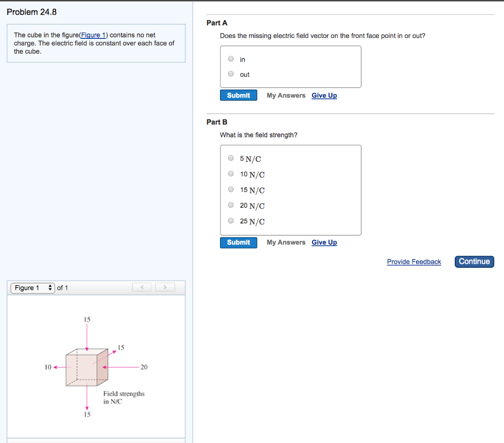Choose 10 N/C as the field strength
Image resolution: width=504 pixels, height=443 pixels.
click(230, 173)
